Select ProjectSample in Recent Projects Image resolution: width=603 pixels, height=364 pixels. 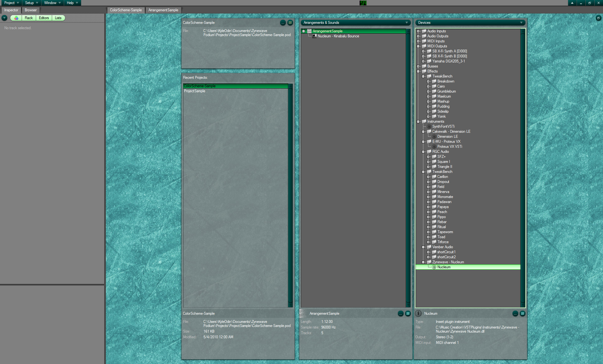(195, 91)
